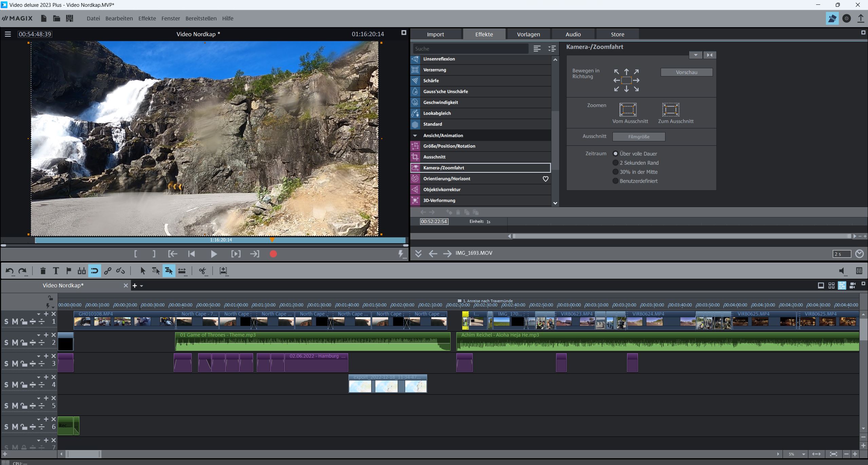The height and width of the screenshot is (465, 868).
Task: Open the title editor T icon
Action: (x=56, y=271)
